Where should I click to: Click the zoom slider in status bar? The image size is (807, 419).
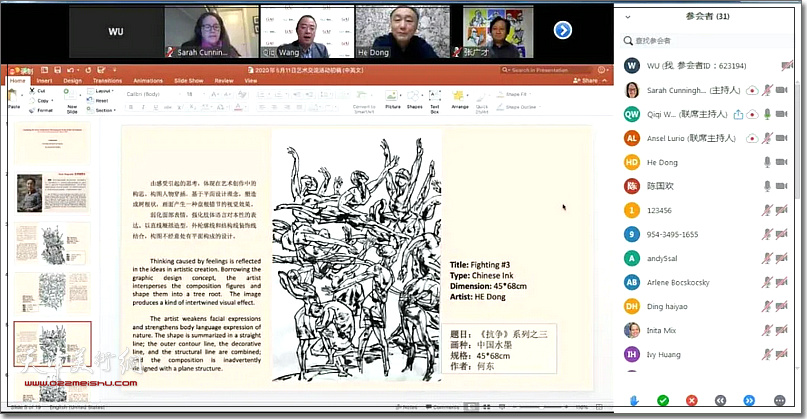(x=543, y=407)
